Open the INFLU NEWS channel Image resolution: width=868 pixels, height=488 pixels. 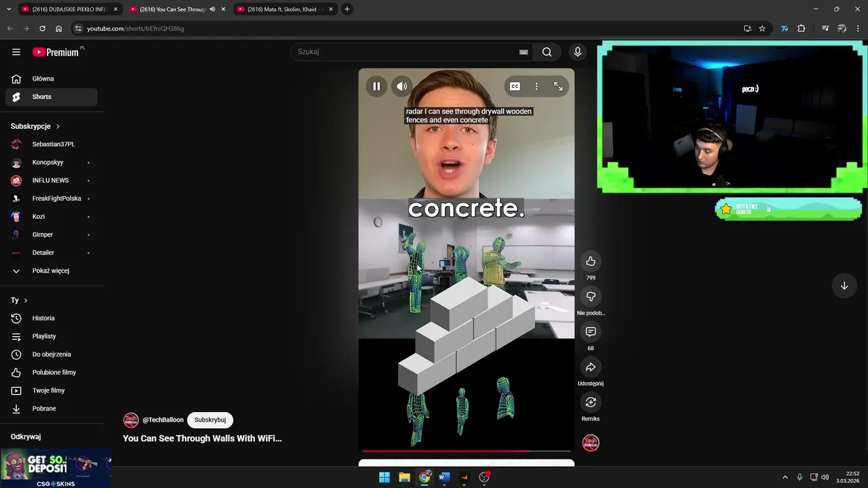point(52,180)
